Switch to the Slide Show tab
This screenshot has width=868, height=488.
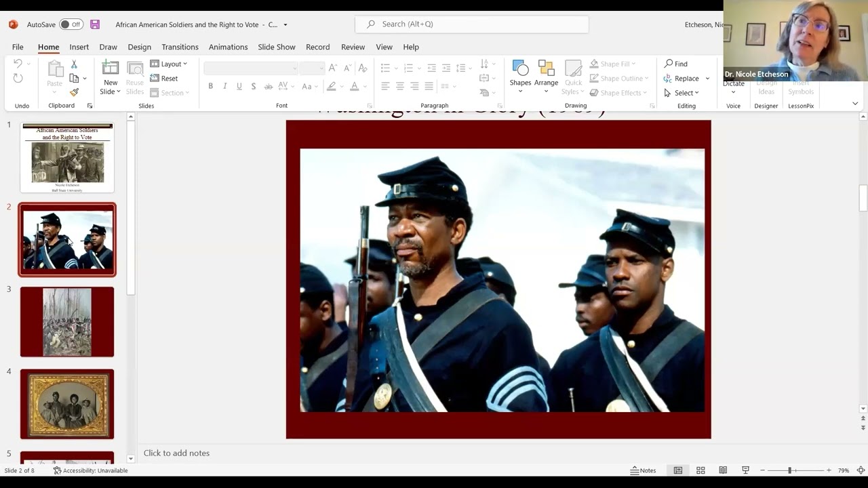point(276,47)
